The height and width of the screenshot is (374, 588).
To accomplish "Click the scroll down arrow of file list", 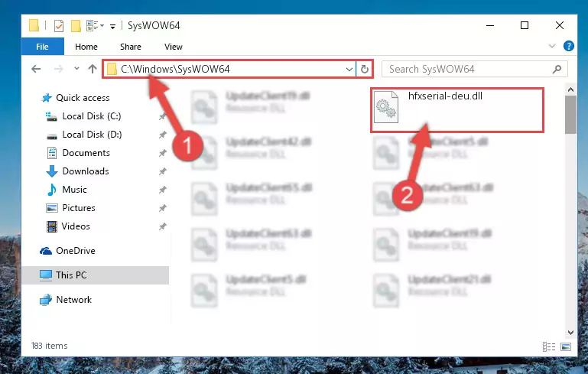I will pyautogui.click(x=570, y=333).
